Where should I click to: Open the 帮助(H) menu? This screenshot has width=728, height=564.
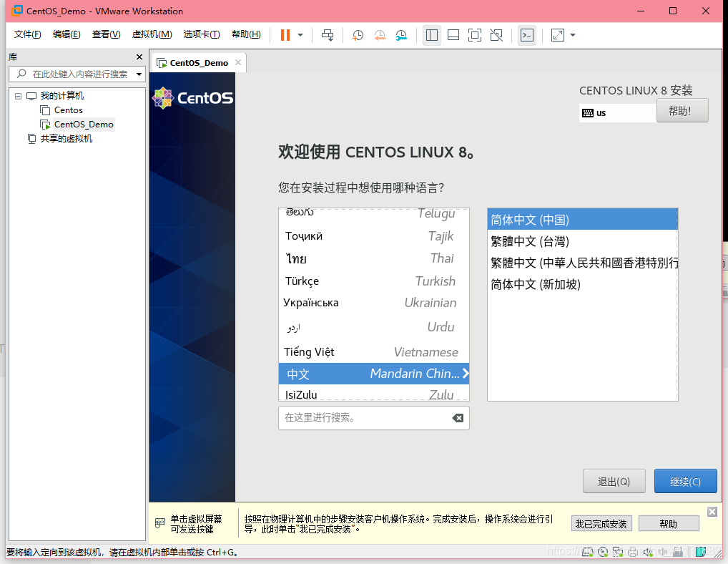point(246,34)
